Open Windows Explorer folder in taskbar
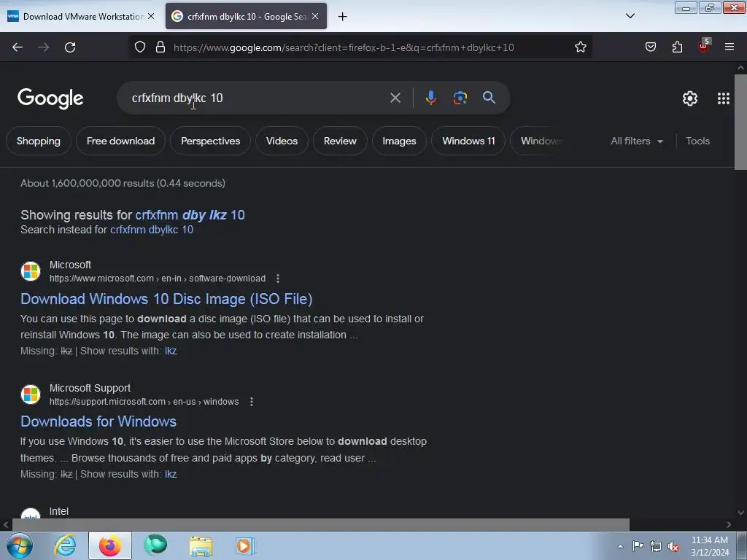The height and width of the screenshot is (560, 747). click(201, 545)
